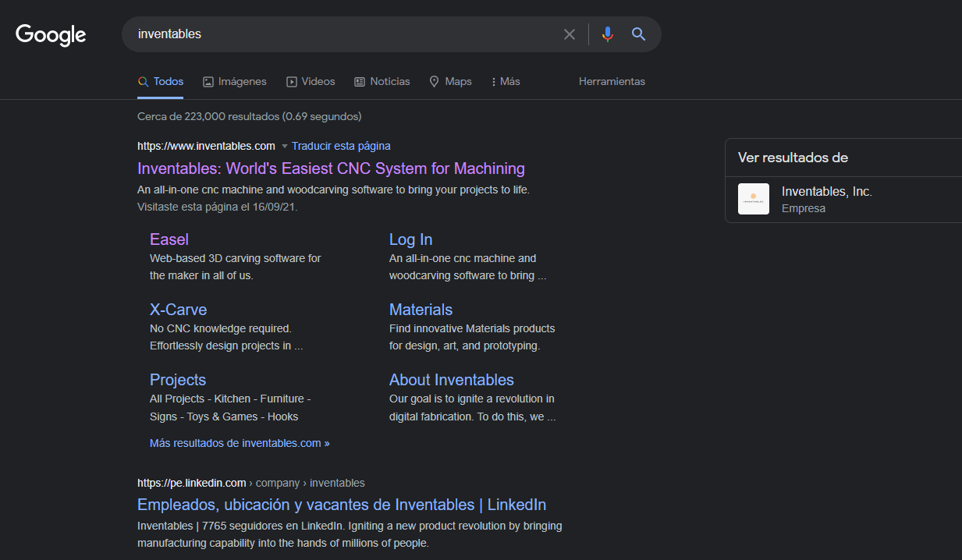Click the Inventables, Inc. logo thumbnail
This screenshot has width=962, height=560.
coord(754,199)
